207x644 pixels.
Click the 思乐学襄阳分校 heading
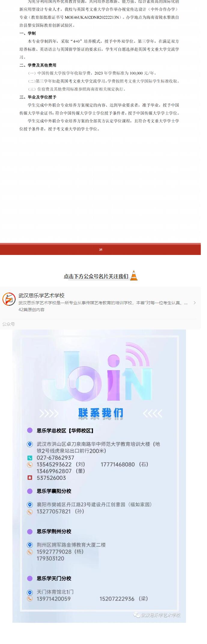(54, 491)
